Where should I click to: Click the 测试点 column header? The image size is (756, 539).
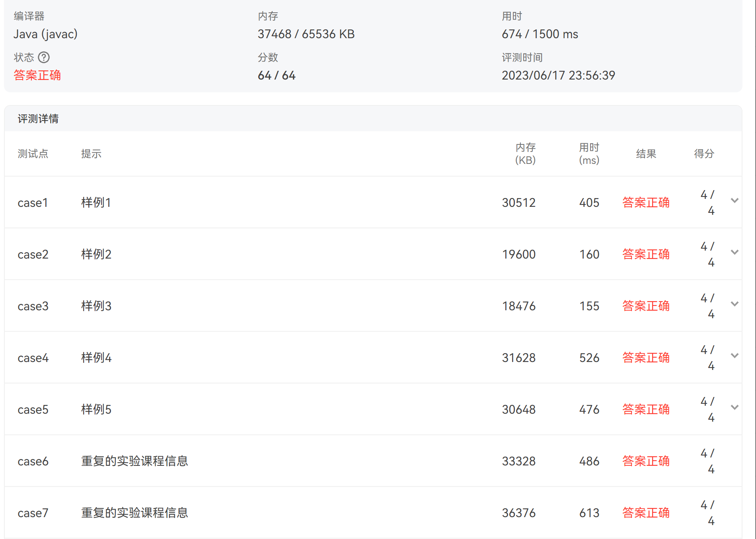33,154
